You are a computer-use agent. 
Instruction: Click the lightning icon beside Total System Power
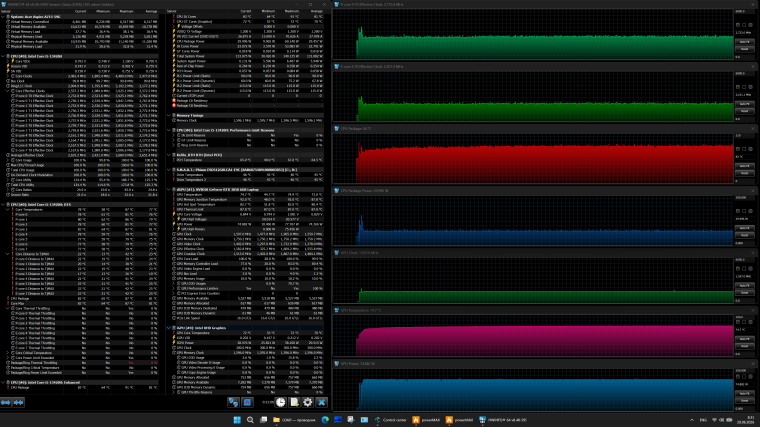(x=174, y=56)
